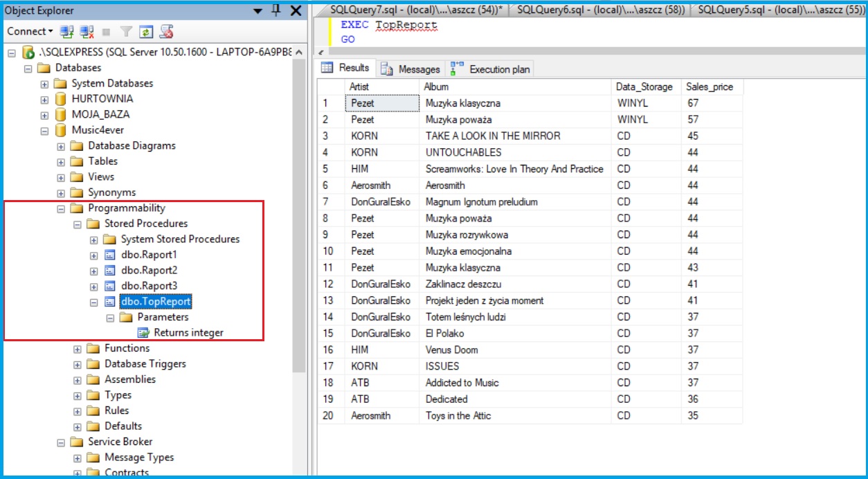The image size is (868, 479).
Task: Collapse the Programmability folder
Action: tap(61, 208)
